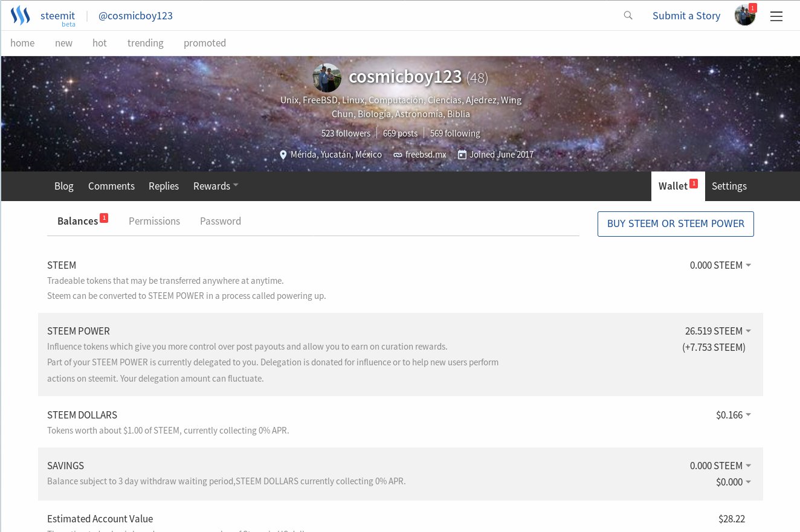Open the freebsd.mx website link
The image size is (800, 532).
[x=426, y=155]
